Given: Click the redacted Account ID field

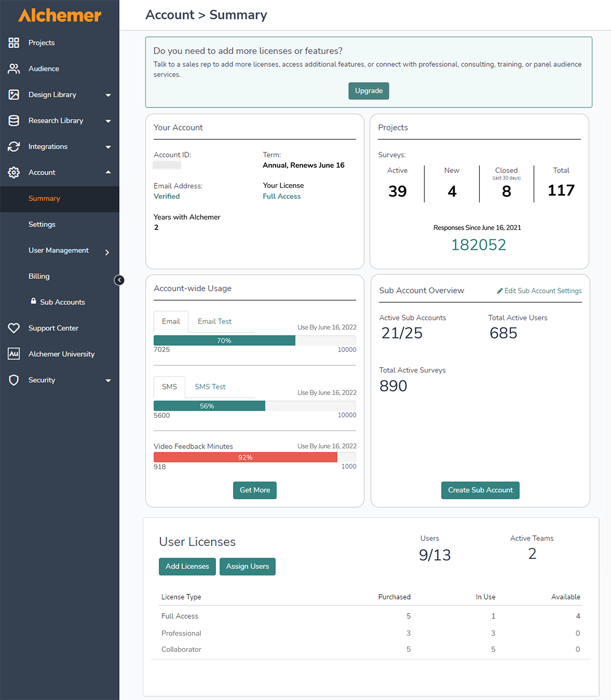Looking at the screenshot, I should (x=167, y=165).
